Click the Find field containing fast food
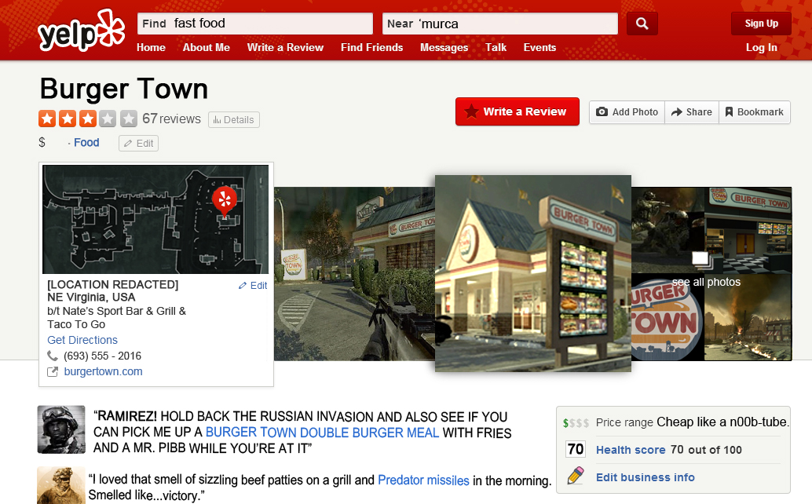The image size is (812, 504). pos(254,24)
